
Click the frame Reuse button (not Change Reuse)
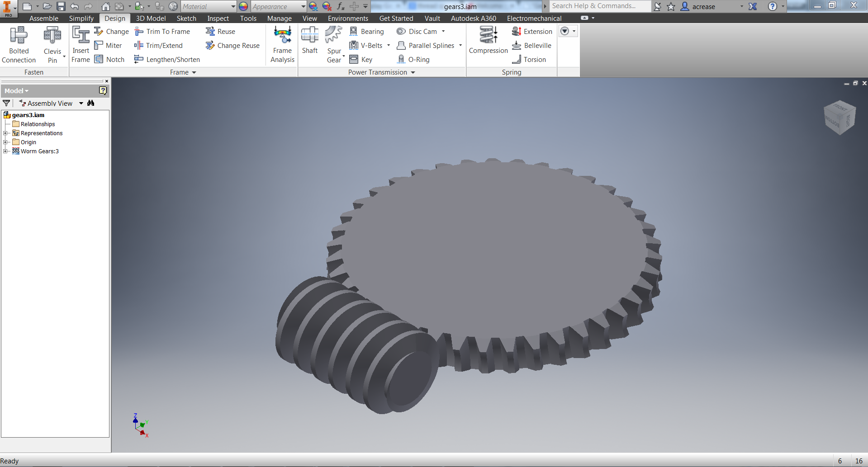tap(221, 32)
